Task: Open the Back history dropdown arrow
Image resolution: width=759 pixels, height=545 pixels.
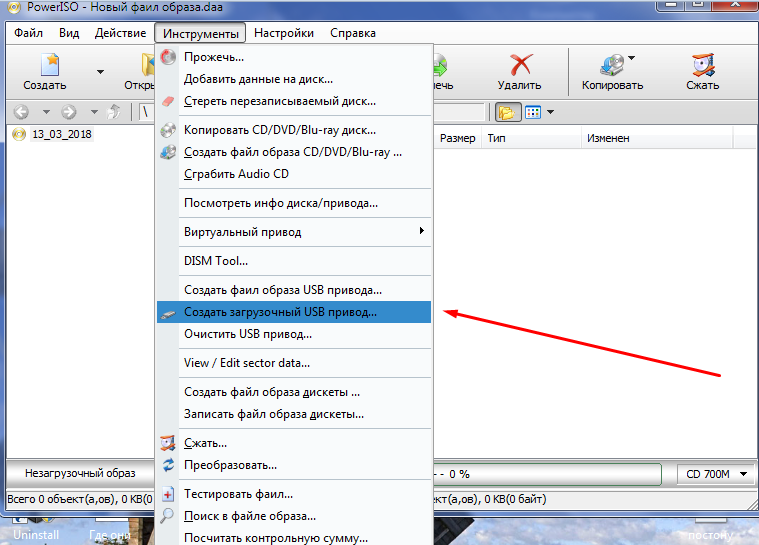Action: click(x=46, y=112)
